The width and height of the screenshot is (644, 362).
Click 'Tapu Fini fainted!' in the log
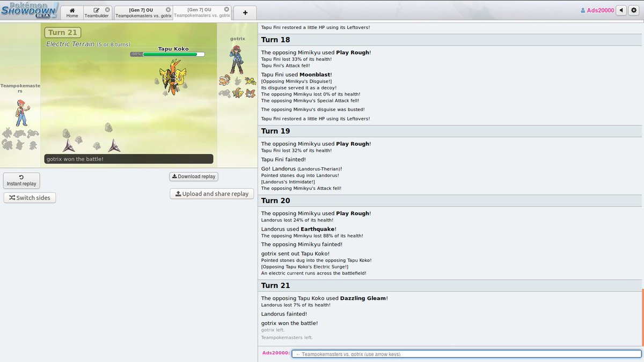point(283,159)
